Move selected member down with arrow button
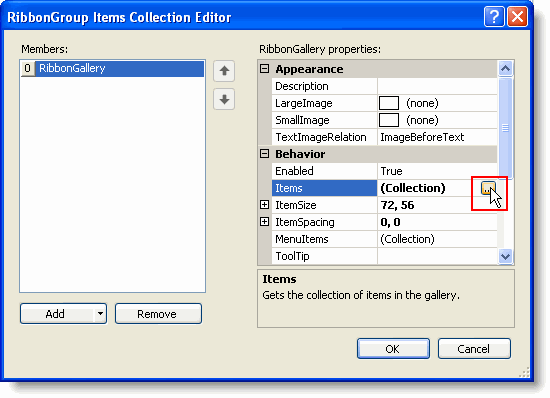 (224, 99)
